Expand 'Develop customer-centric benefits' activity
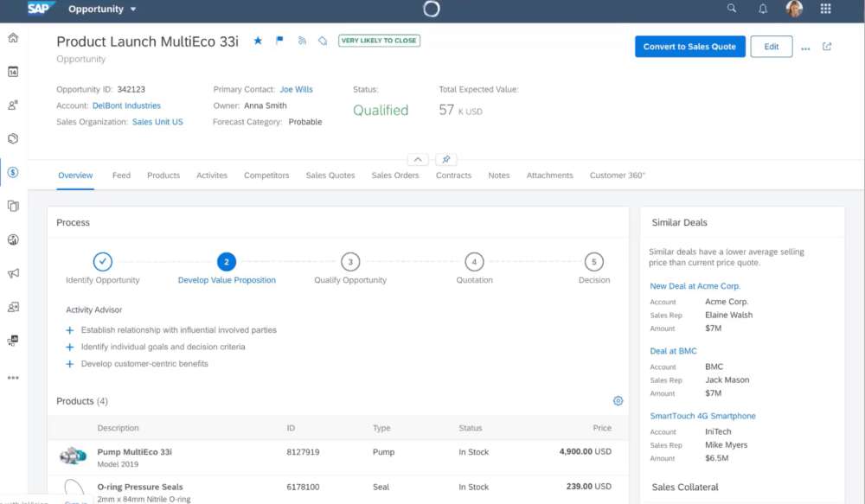This screenshot has height=504, width=865. pos(69,364)
